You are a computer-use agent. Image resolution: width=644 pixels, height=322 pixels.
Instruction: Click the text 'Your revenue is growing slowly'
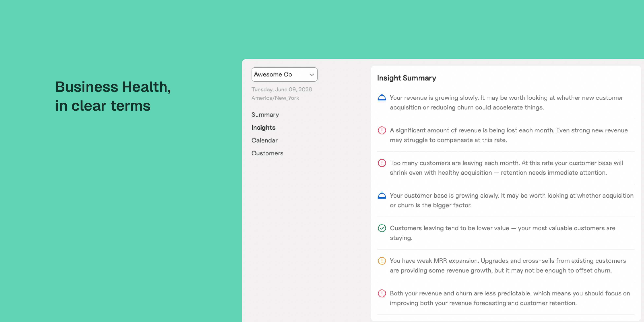[434, 98]
